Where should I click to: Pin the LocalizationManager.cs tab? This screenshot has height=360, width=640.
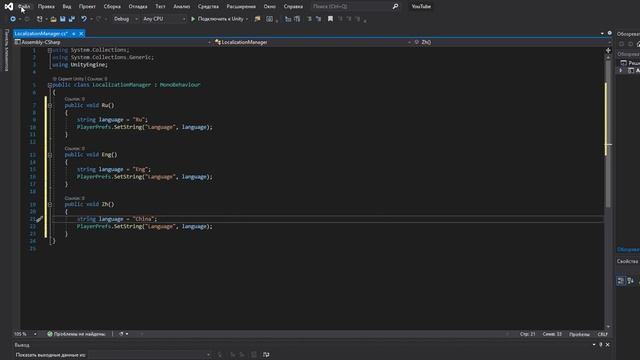click(74, 33)
